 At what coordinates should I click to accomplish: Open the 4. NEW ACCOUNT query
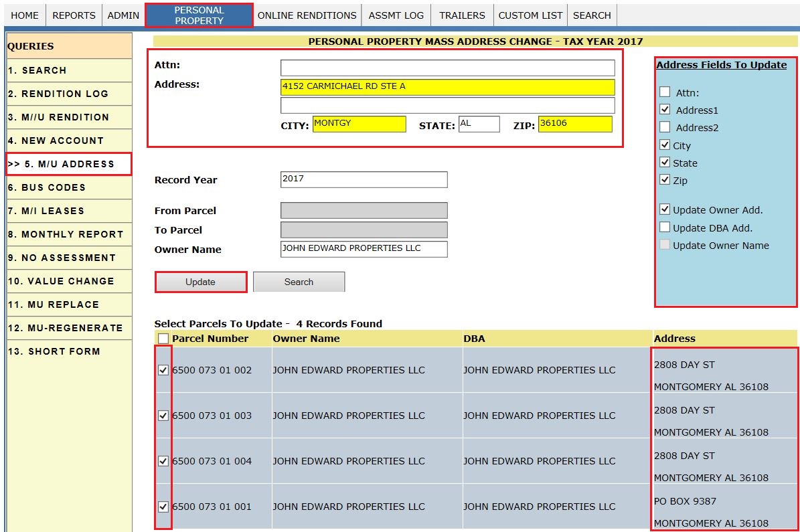tap(70, 141)
